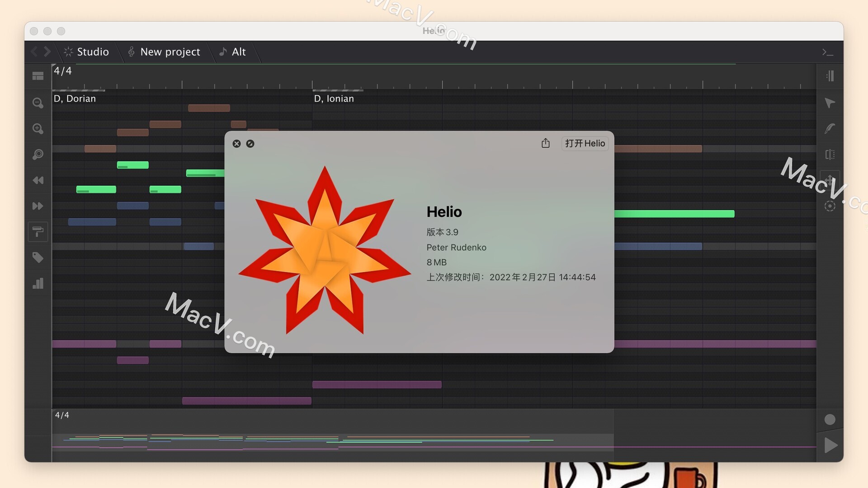Screen dimensions: 868x488
Task: Click the 打开Helio button
Action: click(x=585, y=143)
